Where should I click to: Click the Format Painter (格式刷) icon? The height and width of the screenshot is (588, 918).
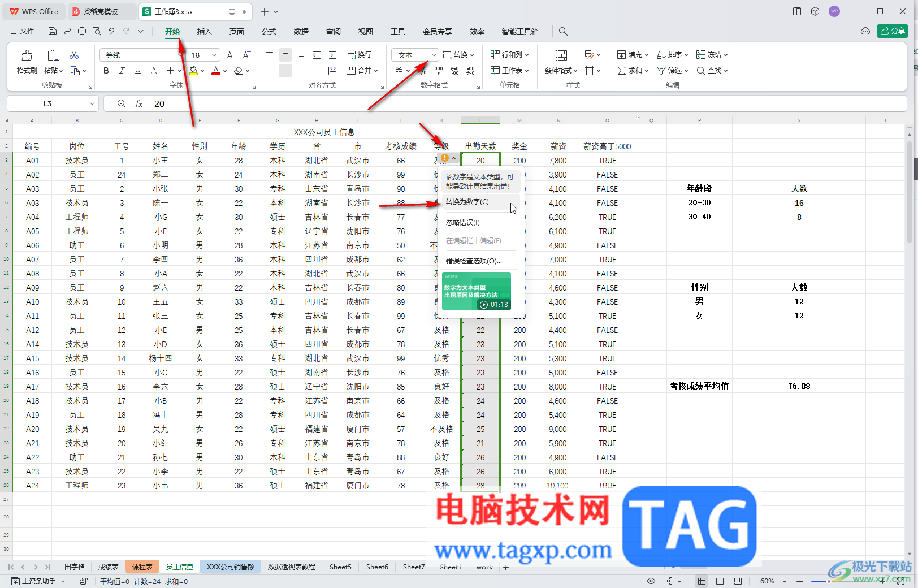[27, 55]
